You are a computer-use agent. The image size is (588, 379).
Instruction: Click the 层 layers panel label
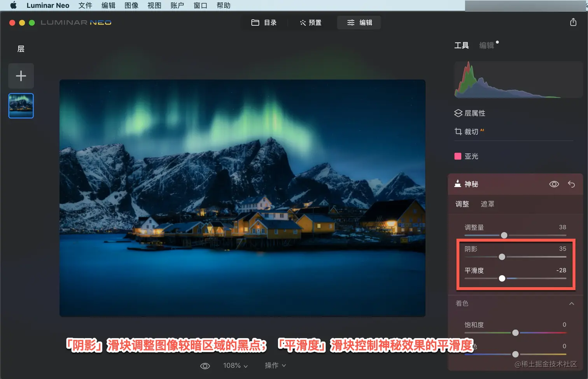click(x=21, y=49)
